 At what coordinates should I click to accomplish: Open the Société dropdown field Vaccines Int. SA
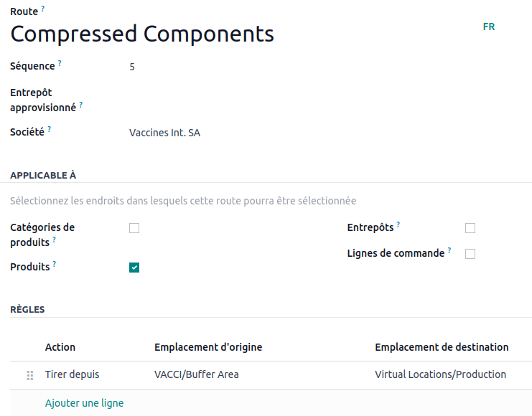[x=215, y=133]
